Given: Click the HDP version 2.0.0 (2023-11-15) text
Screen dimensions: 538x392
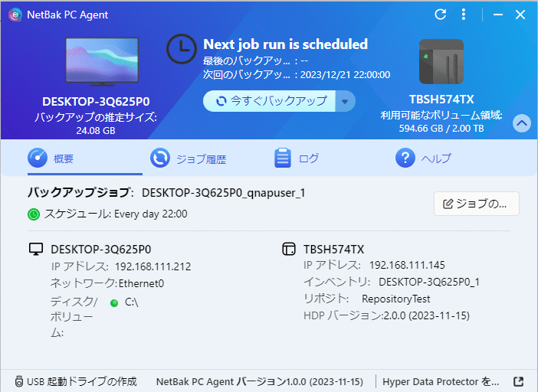Looking at the screenshot, I should (x=426, y=315).
